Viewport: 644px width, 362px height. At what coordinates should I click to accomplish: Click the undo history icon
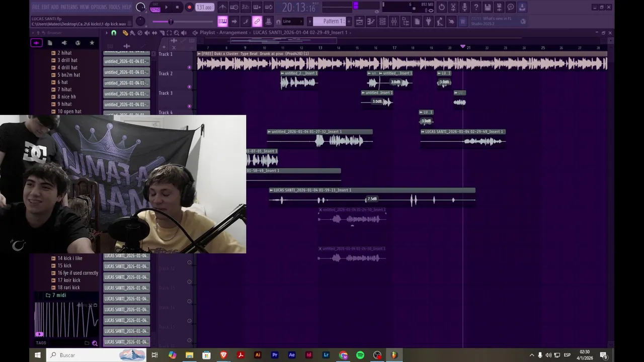pyautogui.click(x=441, y=8)
